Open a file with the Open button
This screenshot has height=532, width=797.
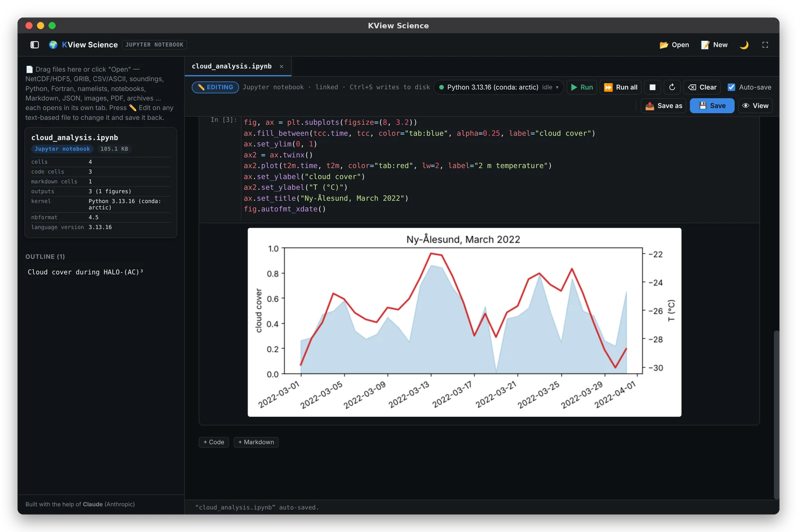click(x=674, y=45)
